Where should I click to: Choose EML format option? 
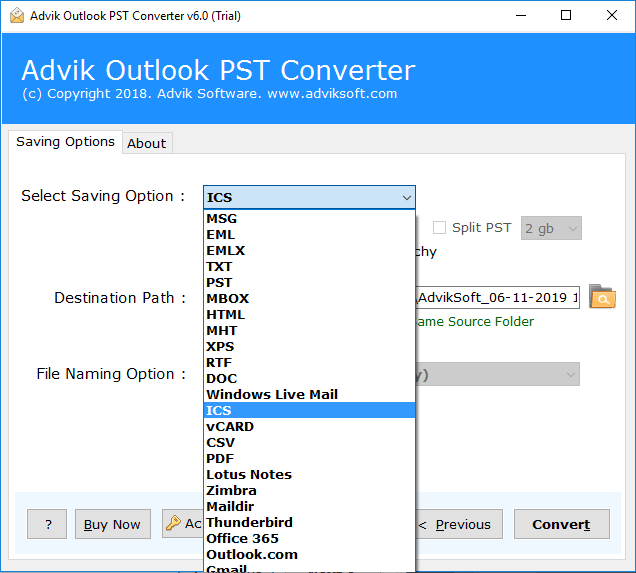point(309,234)
